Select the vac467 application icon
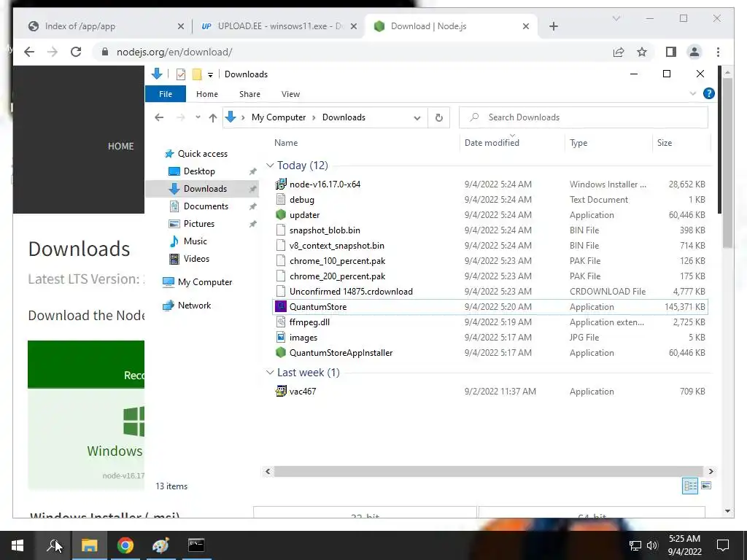 [x=281, y=391]
